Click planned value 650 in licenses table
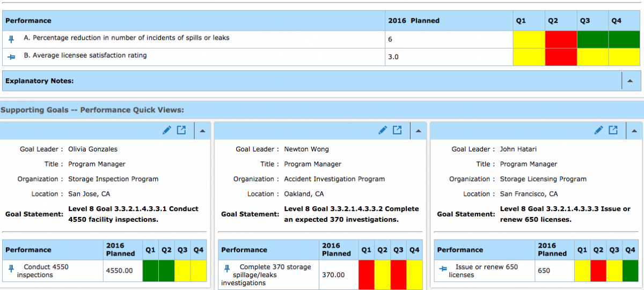The height and width of the screenshot is (290, 644). click(x=544, y=271)
